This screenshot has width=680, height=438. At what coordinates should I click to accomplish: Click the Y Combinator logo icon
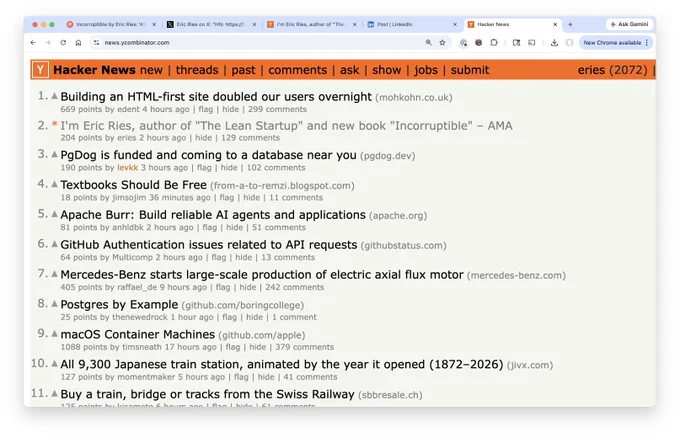coord(40,70)
